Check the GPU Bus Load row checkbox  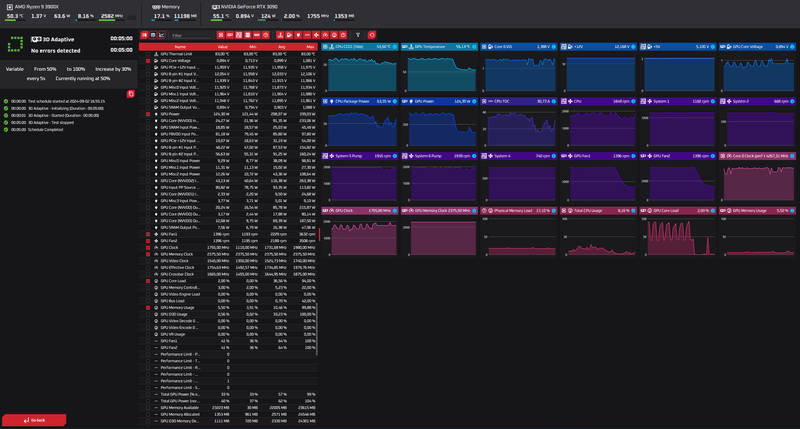(x=148, y=301)
